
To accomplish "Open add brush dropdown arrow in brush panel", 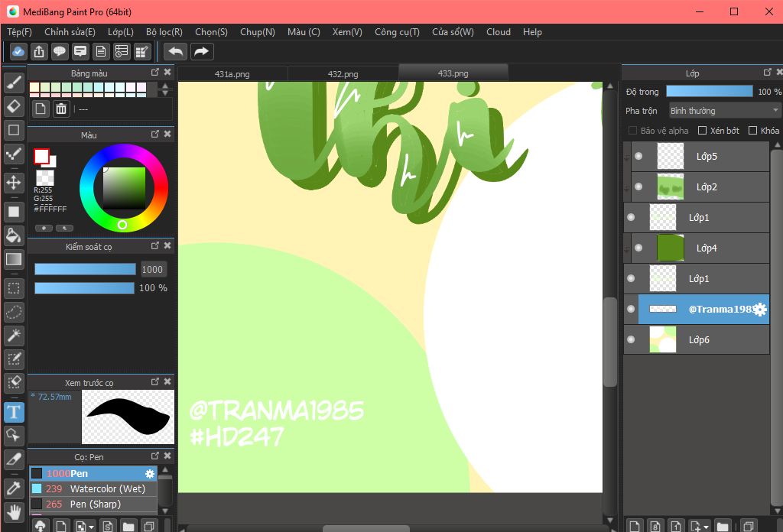I will (92, 527).
